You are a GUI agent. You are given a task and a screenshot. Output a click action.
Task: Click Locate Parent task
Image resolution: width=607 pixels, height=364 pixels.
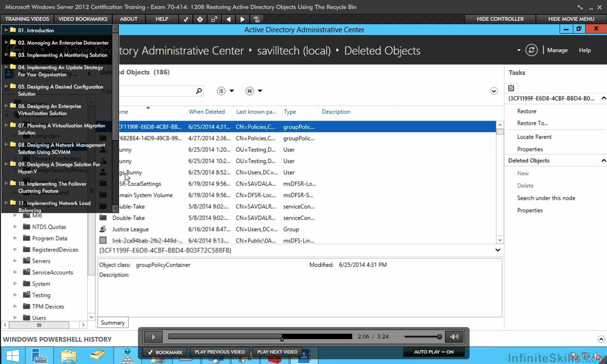tap(534, 137)
